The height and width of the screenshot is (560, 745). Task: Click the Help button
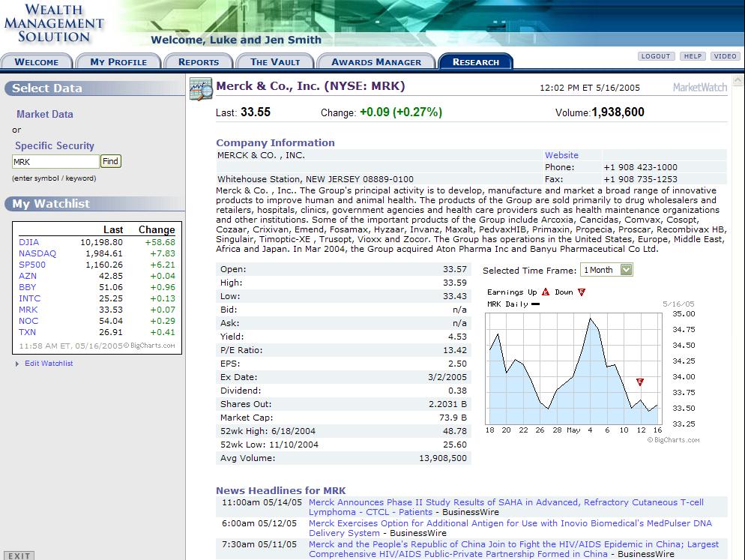tap(693, 56)
